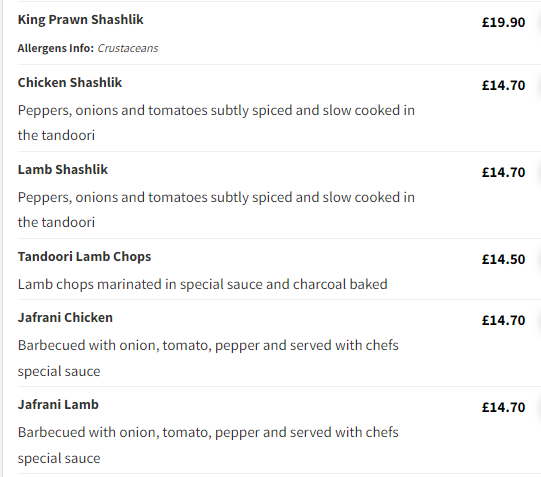The image size is (541, 477).
Task: Click the charcoal baked lamb chops description
Action: tap(203, 285)
